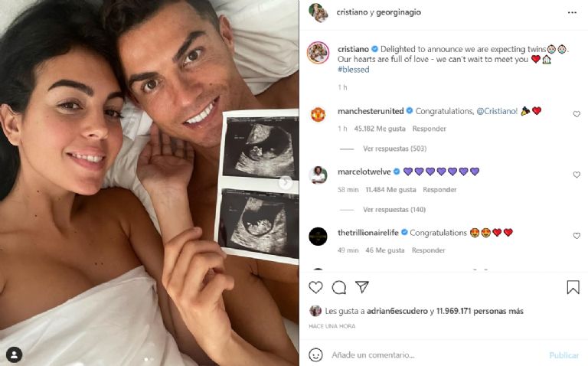
Task: Open comments via the speech bubble icon
Action: click(338, 288)
